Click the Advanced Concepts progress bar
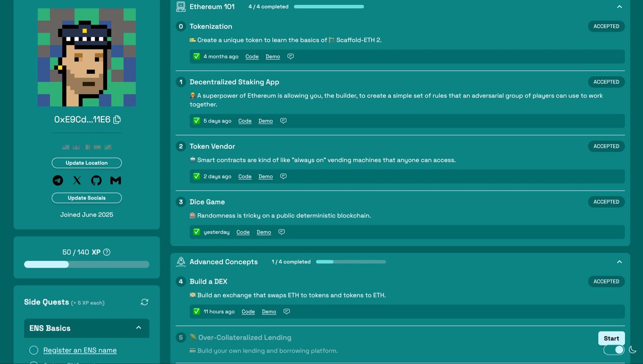The image size is (643, 364). (351, 262)
